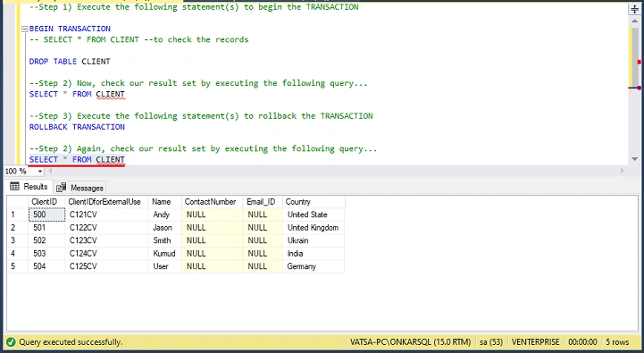Click the editor vertical scrollbar up arrow
This screenshot has height=353, width=644.
tap(634, 21)
